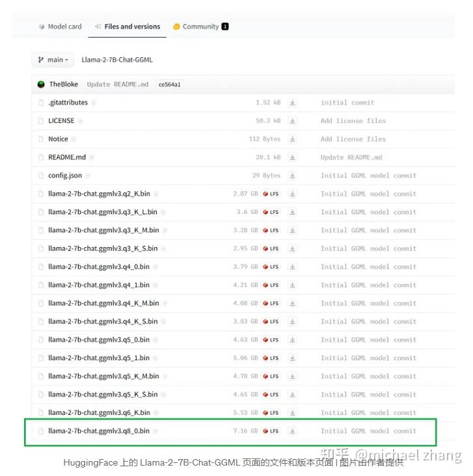Download llama-2-7b-chat.ggmlv3.q4_K_S.bin

coord(293,321)
